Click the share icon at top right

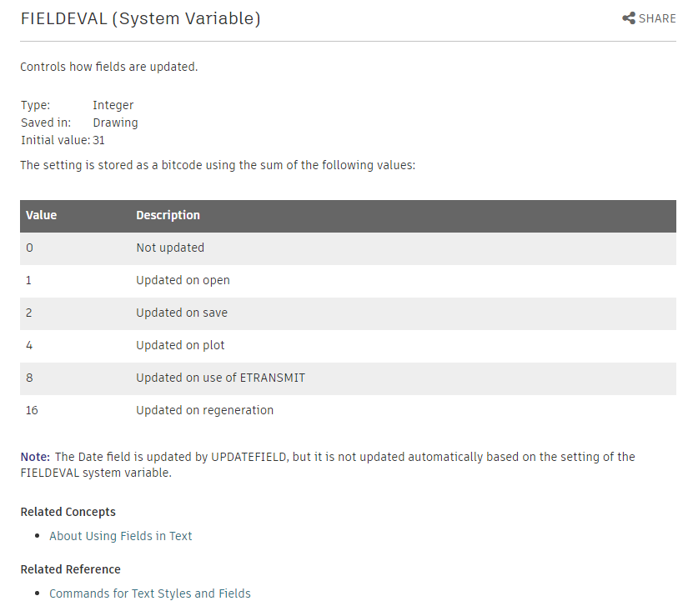click(x=628, y=18)
